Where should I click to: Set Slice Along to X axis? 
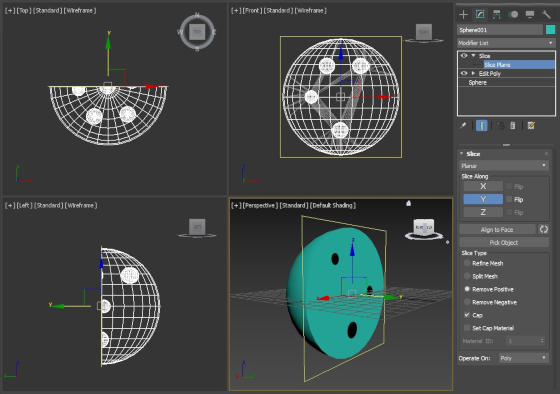(x=483, y=186)
